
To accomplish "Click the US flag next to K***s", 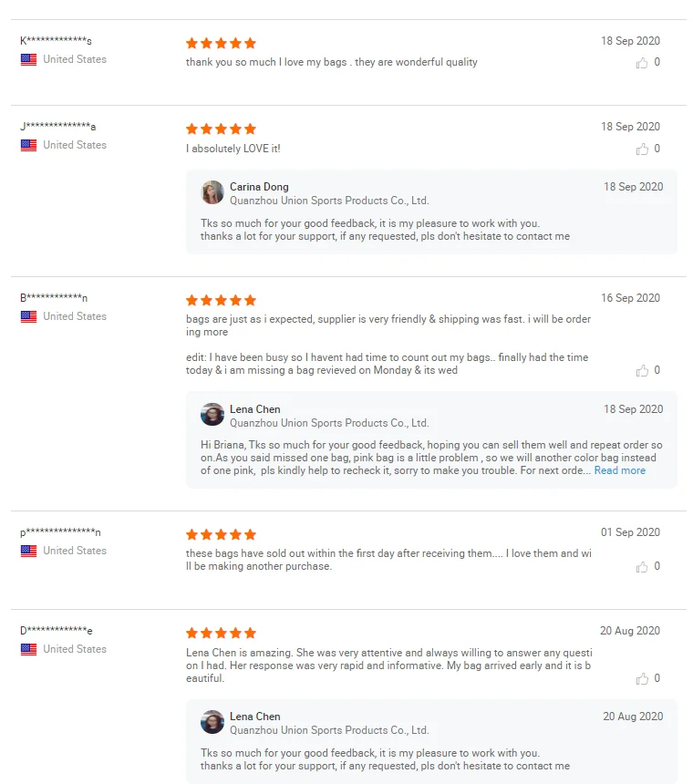I will pos(28,59).
